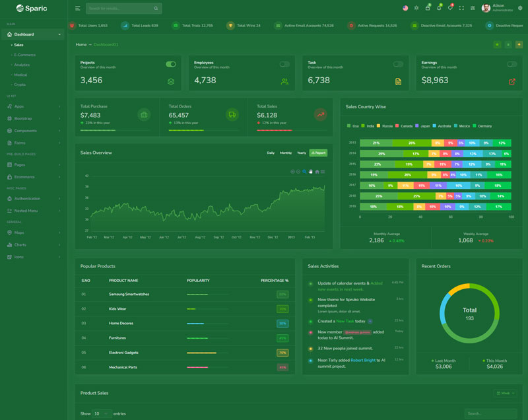Open the Week dropdown in Product Sales
Screen dimensions: 528x420
coord(505,393)
